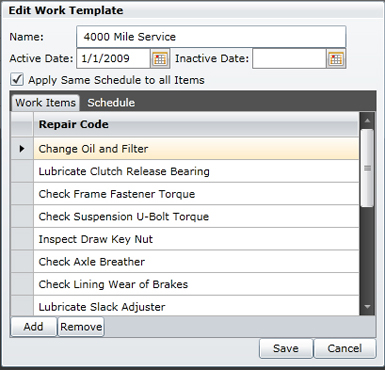Save the work template

pos(286,348)
